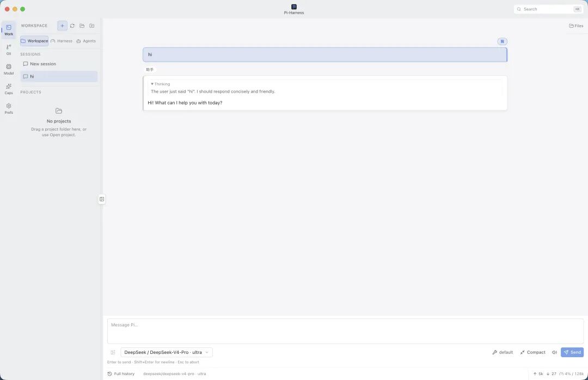Click the 27 download token count
This screenshot has width=588, height=380.
[x=551, y=373]
